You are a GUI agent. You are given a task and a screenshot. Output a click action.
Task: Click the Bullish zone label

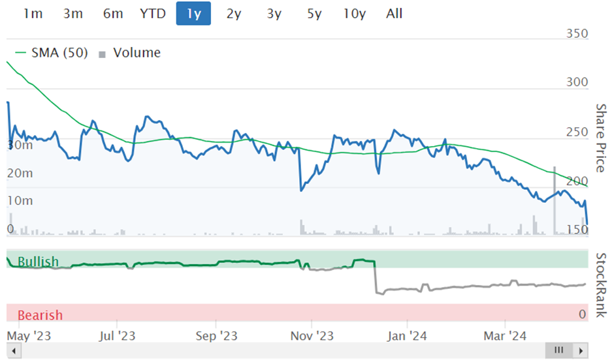click(38, 262)
